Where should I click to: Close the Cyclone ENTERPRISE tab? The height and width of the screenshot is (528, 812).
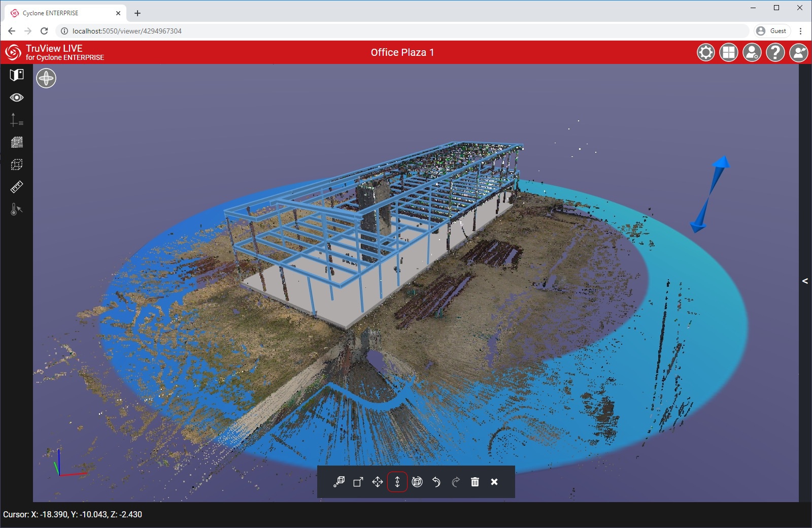(x=118, y=13)
